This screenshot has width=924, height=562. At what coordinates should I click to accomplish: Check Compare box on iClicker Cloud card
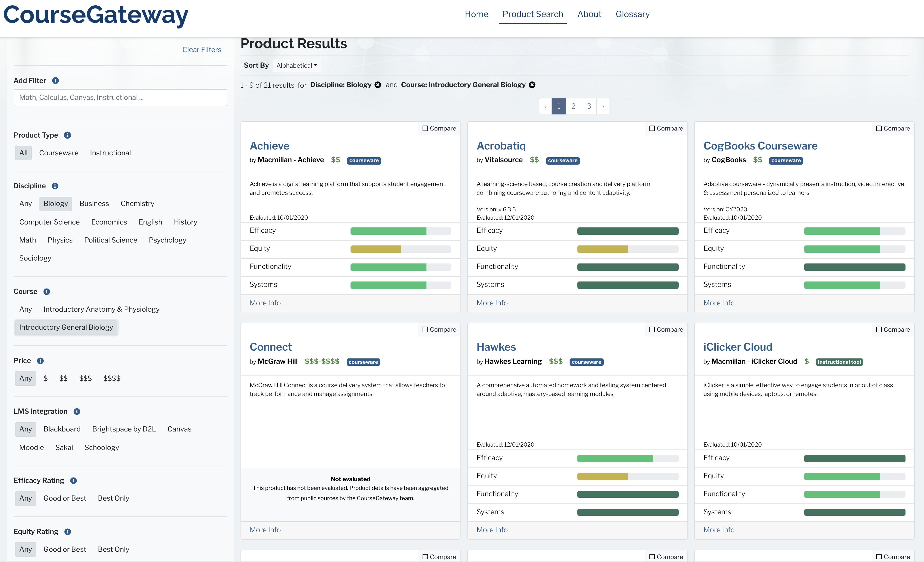pyautogui.click(x=879, y=329)
